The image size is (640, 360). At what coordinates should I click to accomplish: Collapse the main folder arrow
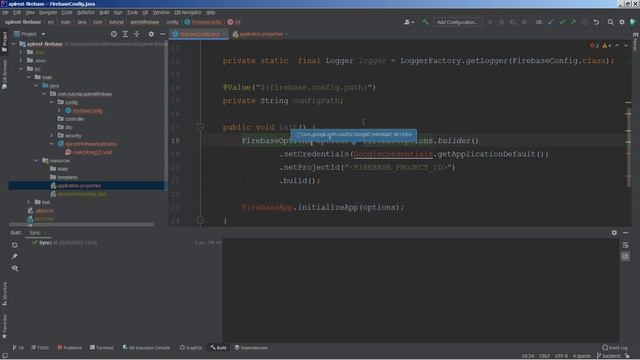(29, 77)
